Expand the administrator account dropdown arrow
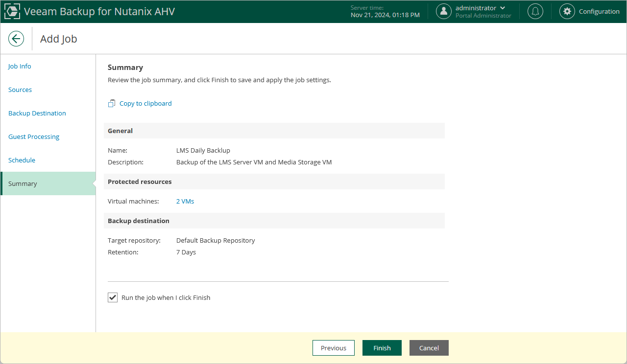627x364 pixels. click(503, 8)
